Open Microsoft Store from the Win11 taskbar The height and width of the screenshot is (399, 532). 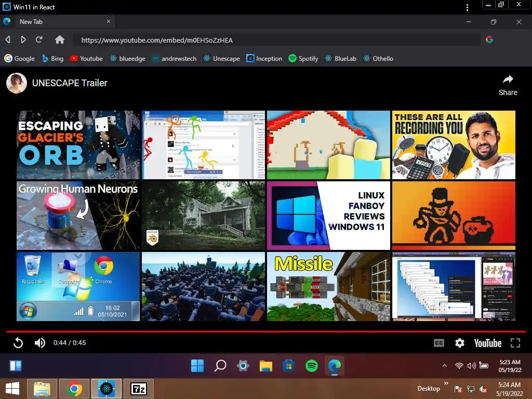tap(289, 366)
